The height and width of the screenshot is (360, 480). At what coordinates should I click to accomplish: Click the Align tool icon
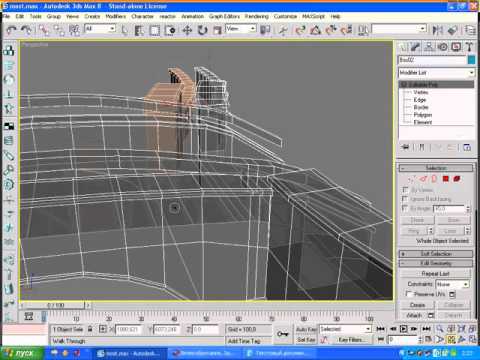[x=452, y=30]
